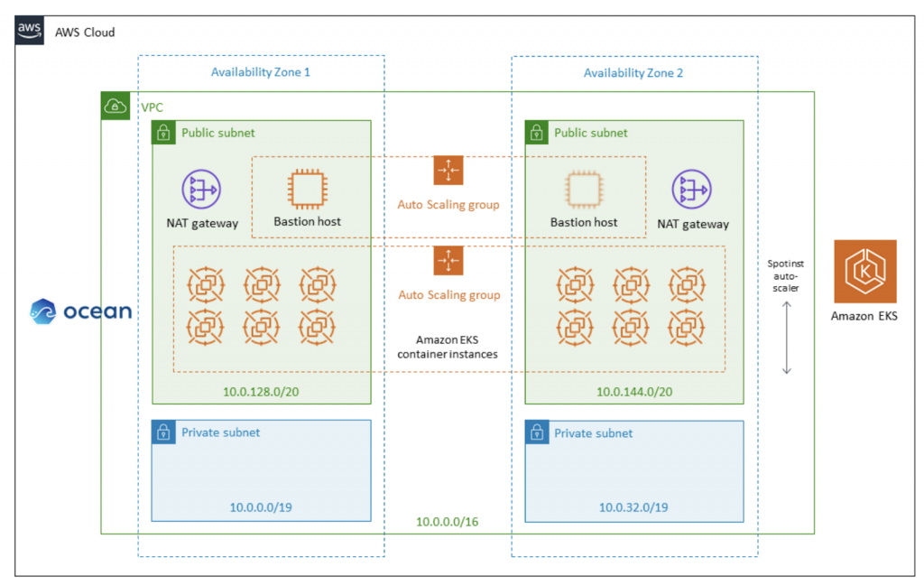Click top-right container instance icon in Zone 1
Image resolution: width=924 pixels, height=585 pixels.
coord(318,285)
